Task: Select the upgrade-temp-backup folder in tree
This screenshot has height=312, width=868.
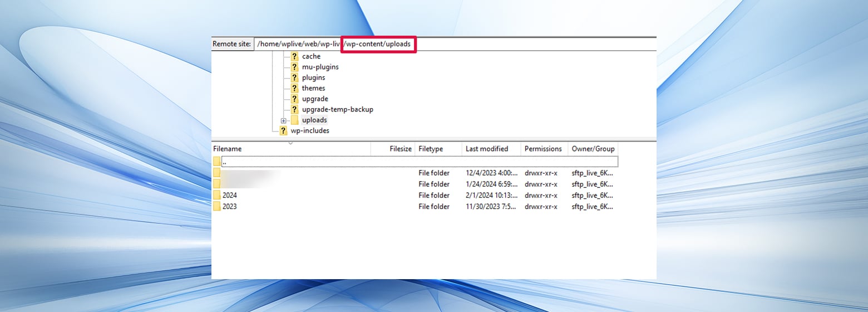Action: coord(337,109)
